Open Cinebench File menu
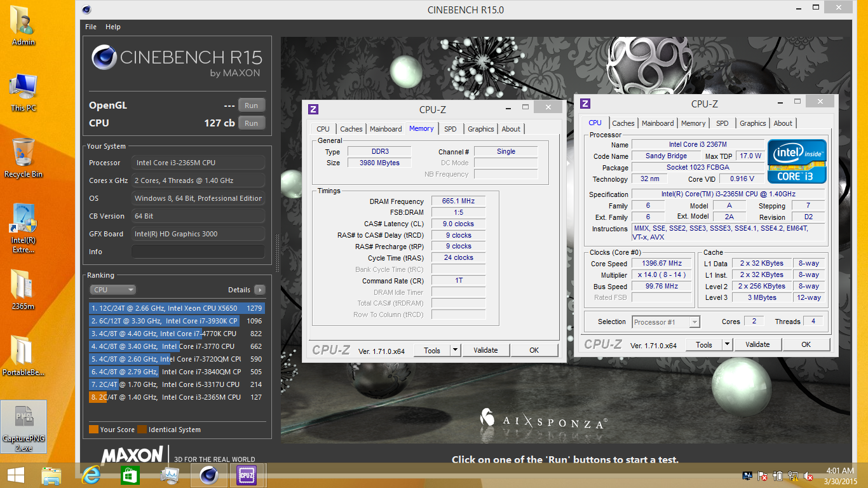This screenshot has height=488, width=868. click(91, 27)
